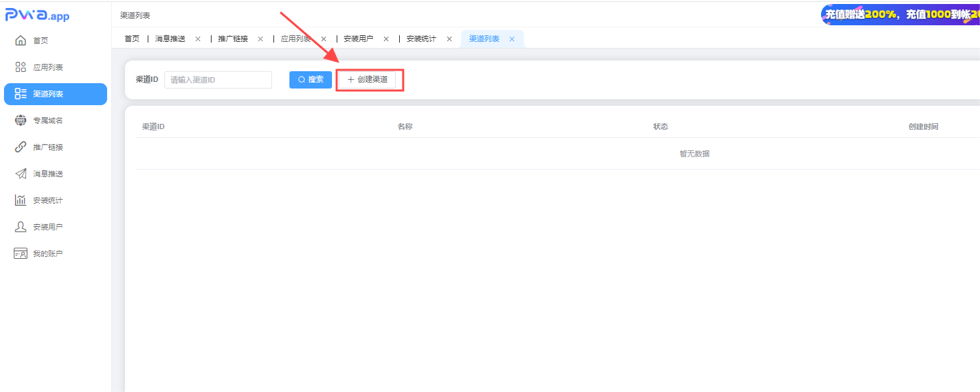Switch to the 安装用户 tab
This screenshot has height=392, width=980.
358,39
